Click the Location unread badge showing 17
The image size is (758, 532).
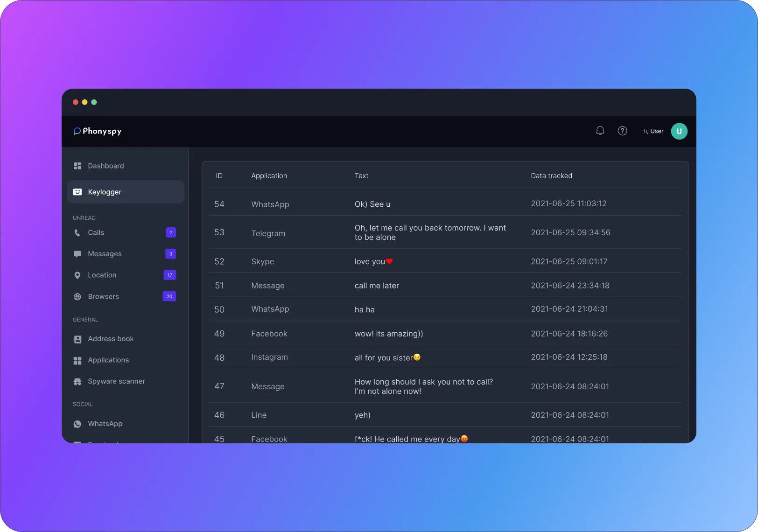(170, 275)
